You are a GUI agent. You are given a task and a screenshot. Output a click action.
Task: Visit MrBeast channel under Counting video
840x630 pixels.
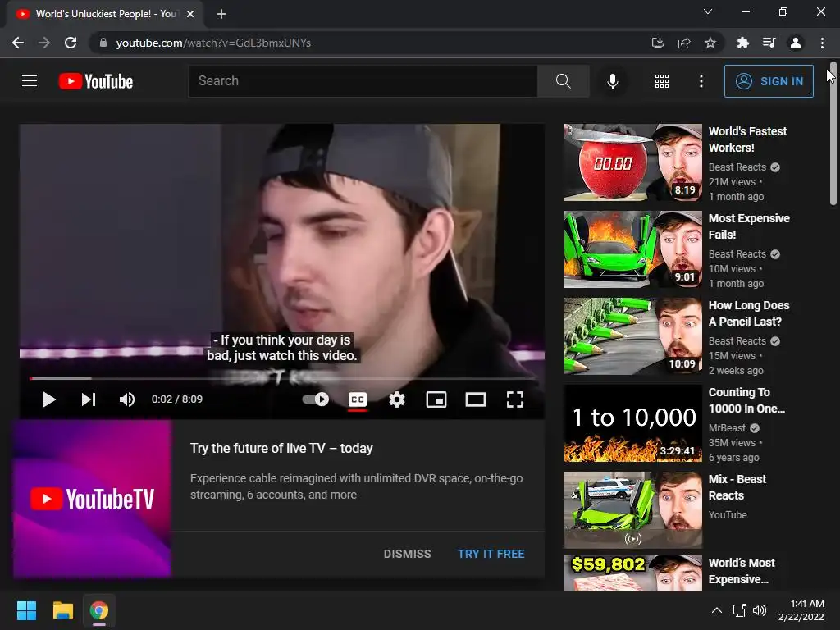tap(727, 428)
